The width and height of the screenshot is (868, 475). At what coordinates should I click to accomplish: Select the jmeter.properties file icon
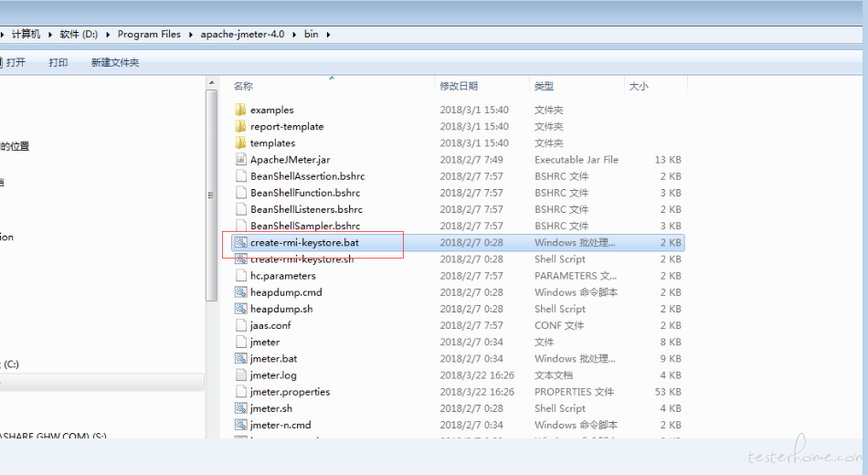(241, 392)
